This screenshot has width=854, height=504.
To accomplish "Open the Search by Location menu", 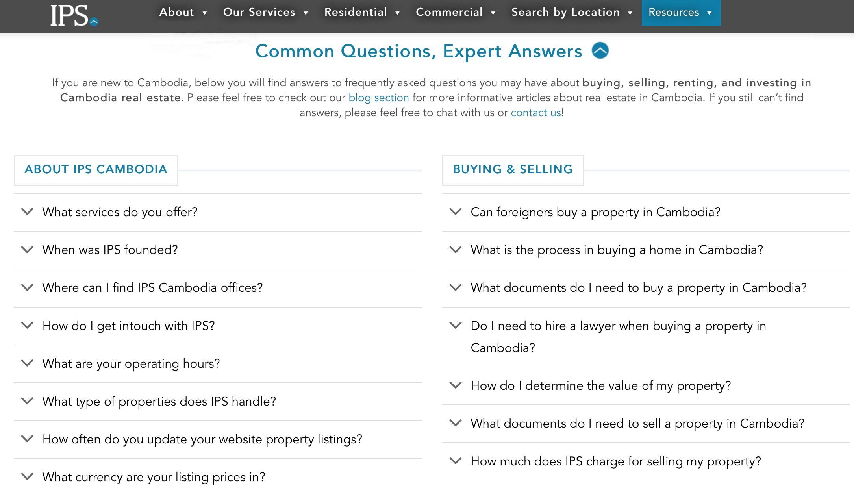I will (x=572, y=13).
